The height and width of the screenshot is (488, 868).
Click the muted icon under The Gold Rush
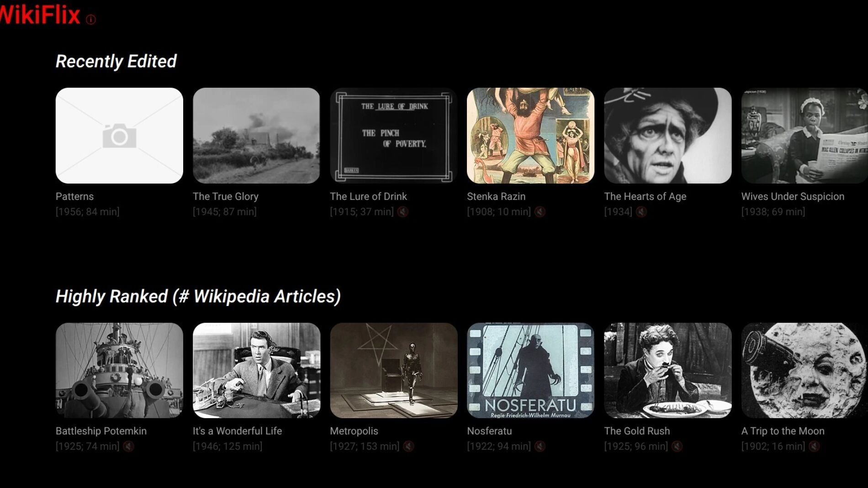coord(677,446)
